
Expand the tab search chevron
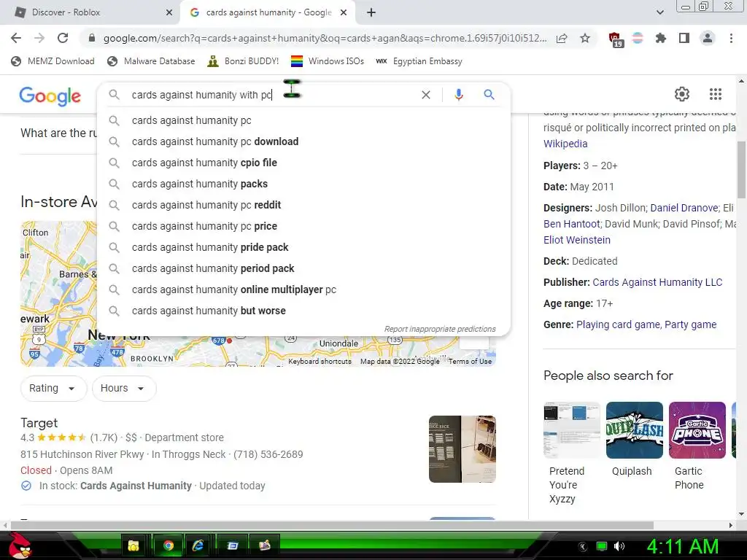(x=659, y=12)
